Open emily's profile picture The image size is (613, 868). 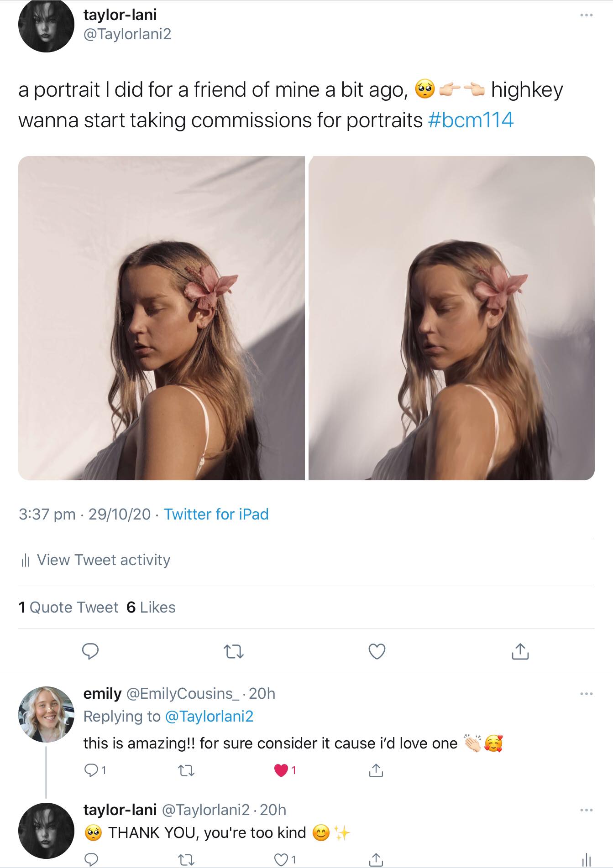[x=46, y=714]
